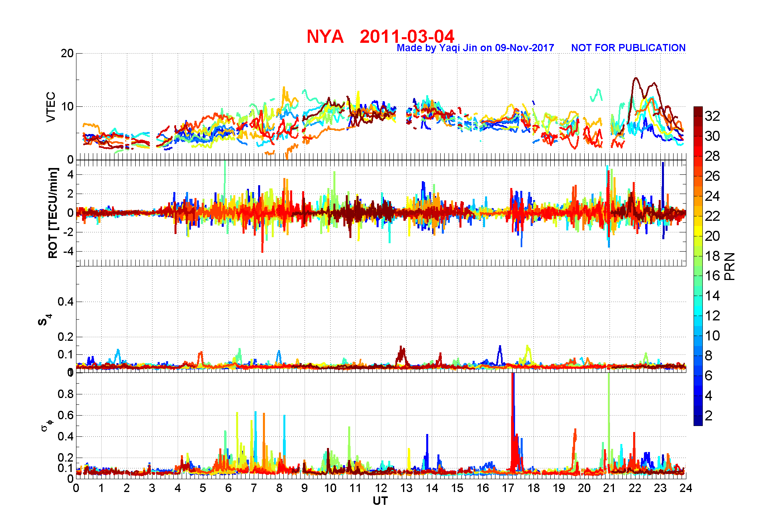This screenshot has width=762, height=532.
Task: Select tick label 0.8 on the sigma-phi axis
Action: pos(66,394)
